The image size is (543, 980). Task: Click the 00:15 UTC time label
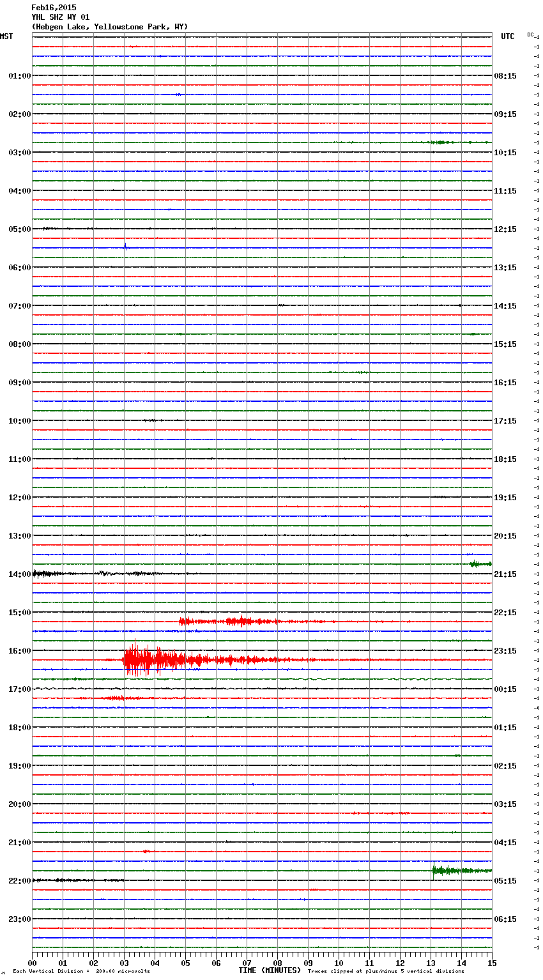click(505, 689)
